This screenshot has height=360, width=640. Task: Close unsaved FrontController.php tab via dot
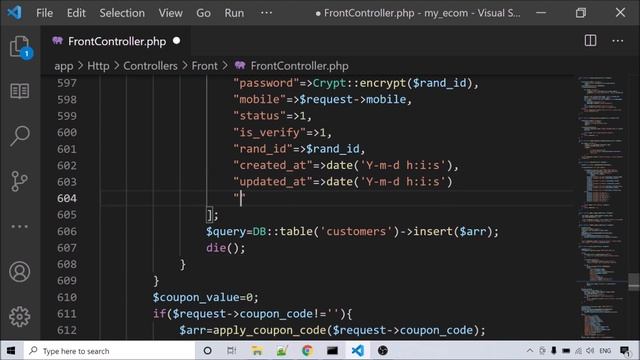click(176, 41)
